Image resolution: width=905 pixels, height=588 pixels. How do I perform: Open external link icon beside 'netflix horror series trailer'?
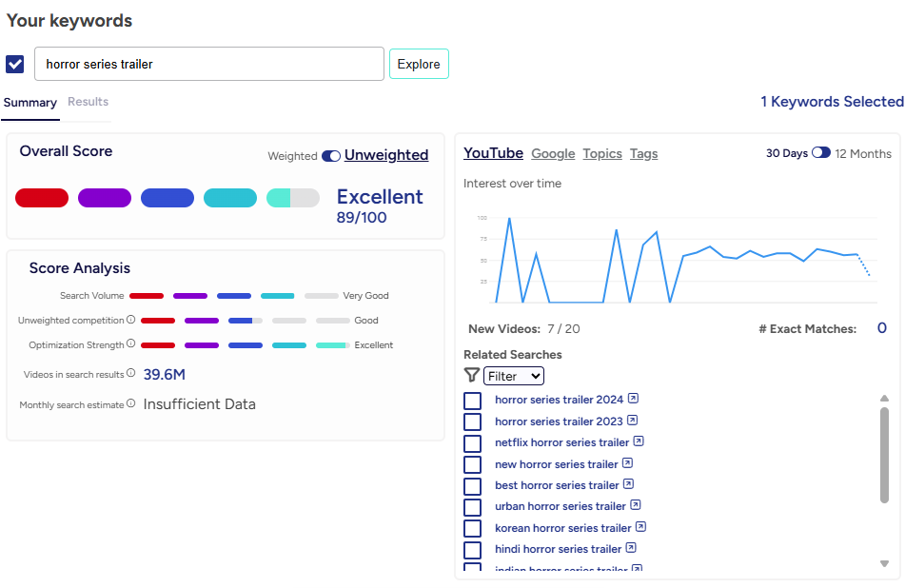click(x=639, y=441)
